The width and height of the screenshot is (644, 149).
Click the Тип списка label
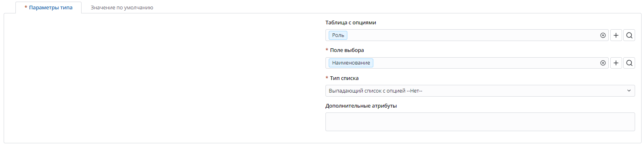click(344, 78)
